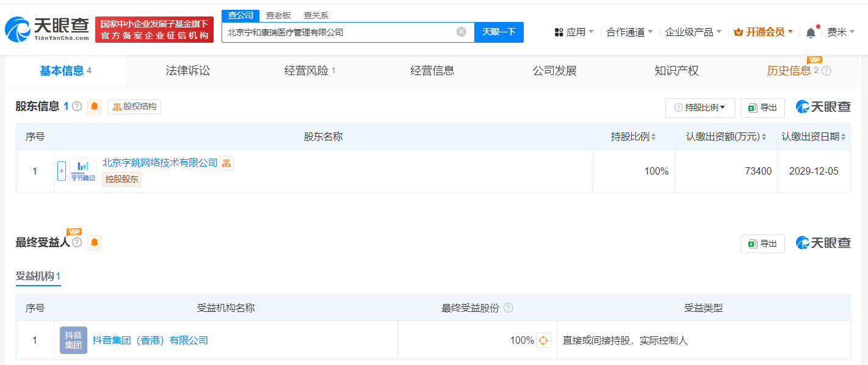Clear the search box with X icon
868x365 pixels.
point(461,32)
